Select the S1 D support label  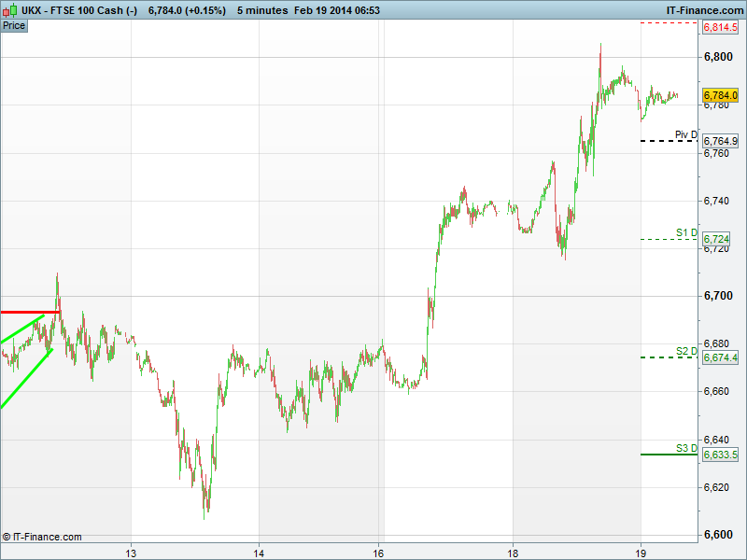tap(686, 232)
